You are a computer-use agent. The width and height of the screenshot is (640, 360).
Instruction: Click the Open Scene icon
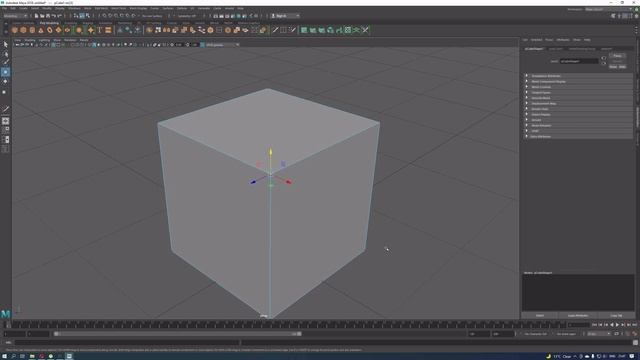click(x=42, y=16)
